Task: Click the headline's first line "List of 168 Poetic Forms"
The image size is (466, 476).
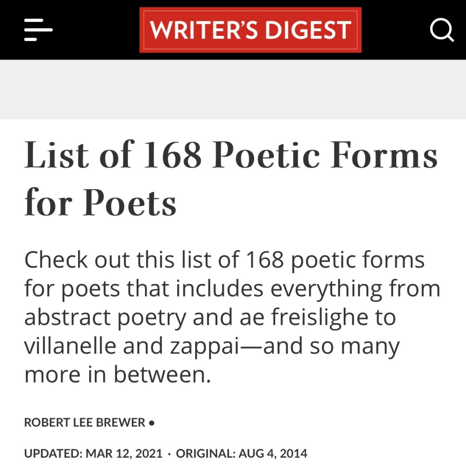Action: pyautogui.click(x=231, y=156)
